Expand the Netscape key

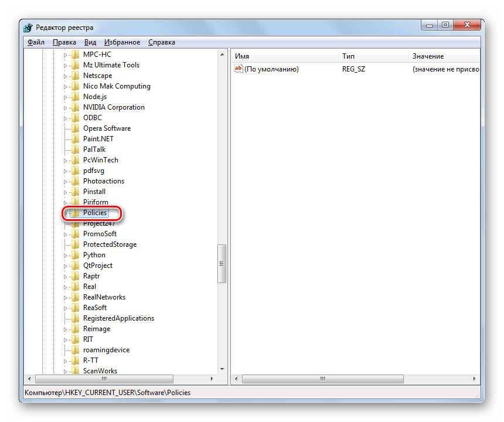pyautogui.click(x=65, y=76)
